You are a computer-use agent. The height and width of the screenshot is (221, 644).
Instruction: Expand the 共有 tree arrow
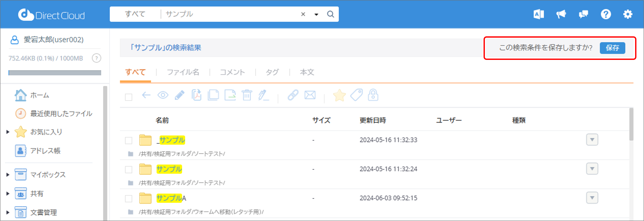coord(8,193)
